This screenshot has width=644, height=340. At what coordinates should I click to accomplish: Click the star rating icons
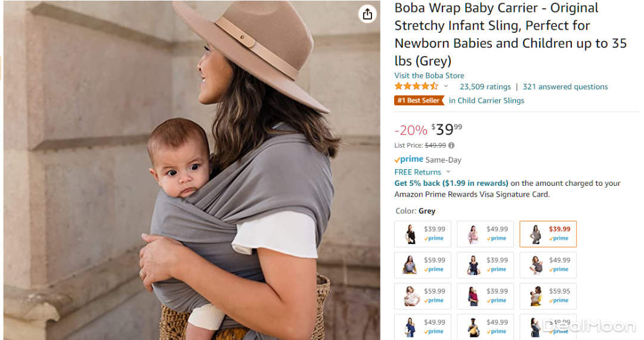click(416, 86)
